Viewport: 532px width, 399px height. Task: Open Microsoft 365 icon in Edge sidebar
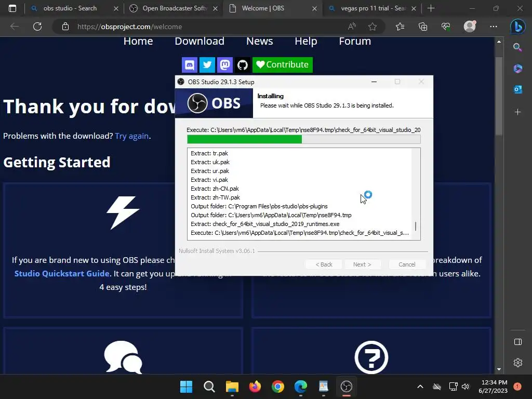[x=517, y=68]
